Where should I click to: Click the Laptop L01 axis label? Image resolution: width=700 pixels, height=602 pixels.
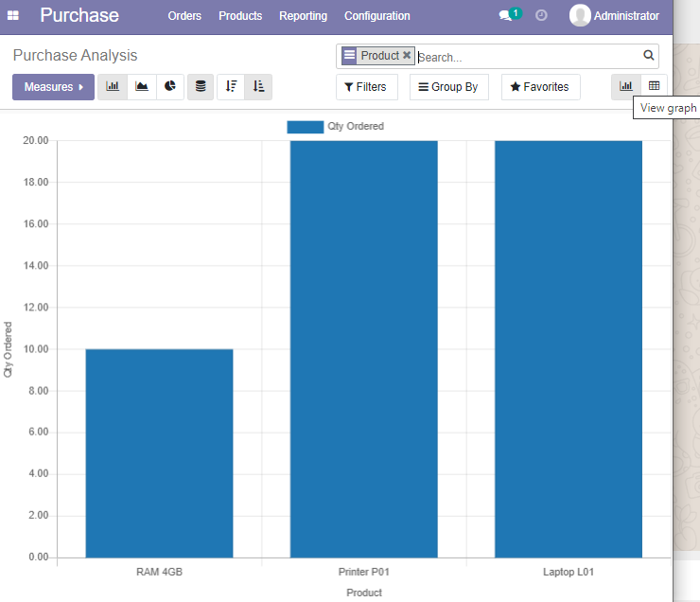click(x=569, y=572)
